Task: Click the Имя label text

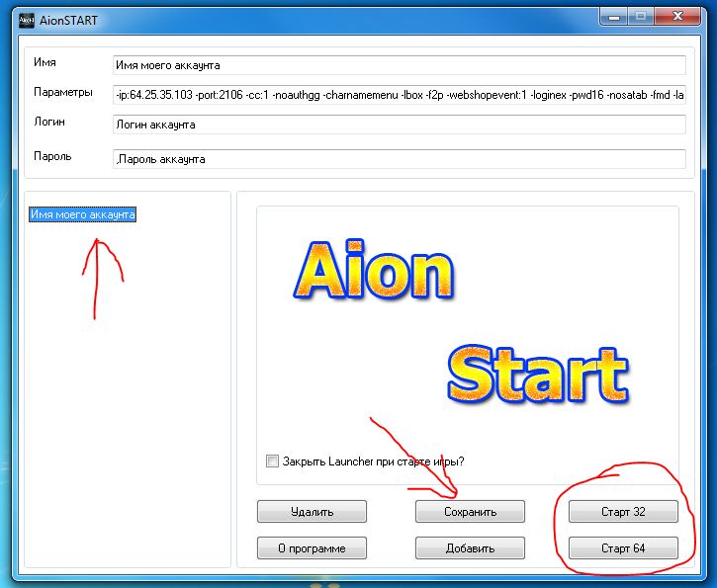Action: [45, 62]
